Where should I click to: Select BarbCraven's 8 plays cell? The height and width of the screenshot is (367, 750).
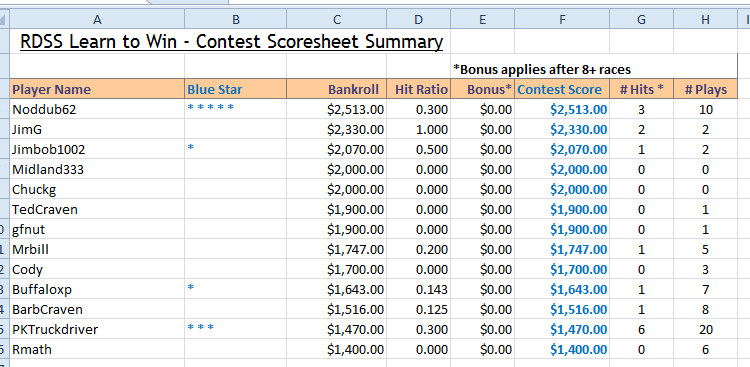(x=706, y=310)
